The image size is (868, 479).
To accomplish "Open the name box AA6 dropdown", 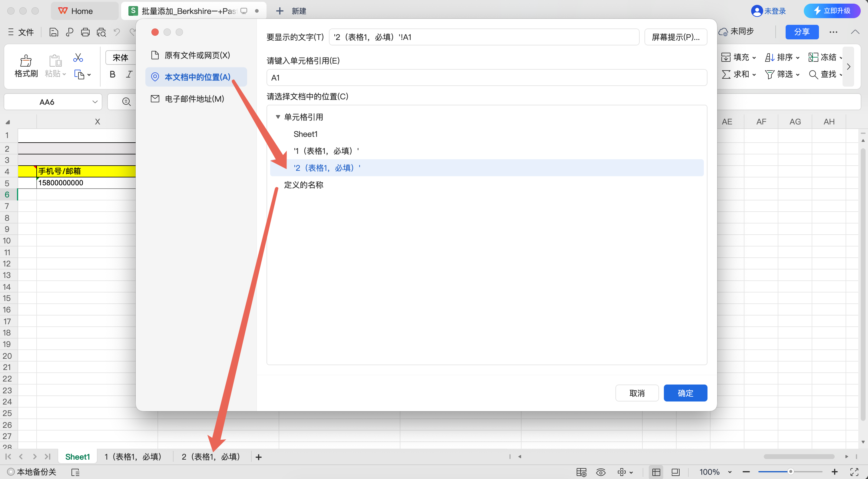I will click(x=95, y=102).
